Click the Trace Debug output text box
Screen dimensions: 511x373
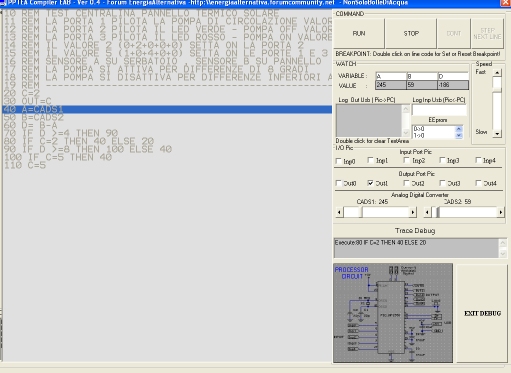pyautogui.click(x=416, y=248)
